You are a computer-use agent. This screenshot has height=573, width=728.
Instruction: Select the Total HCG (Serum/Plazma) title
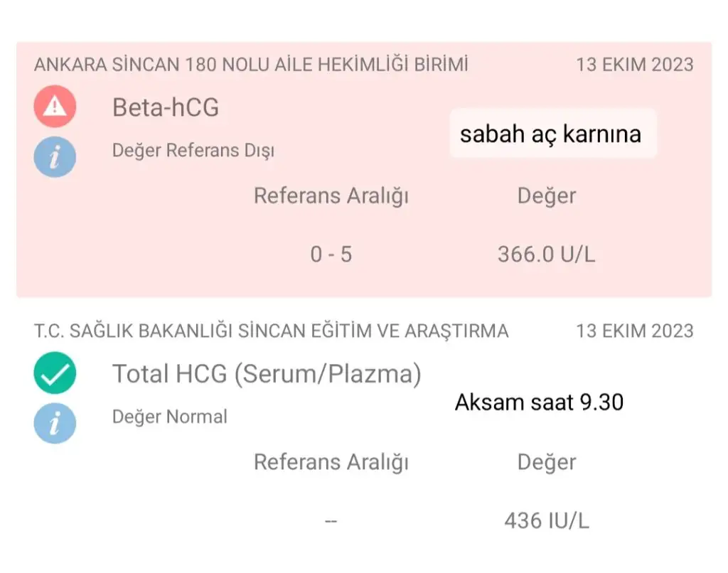267,374
